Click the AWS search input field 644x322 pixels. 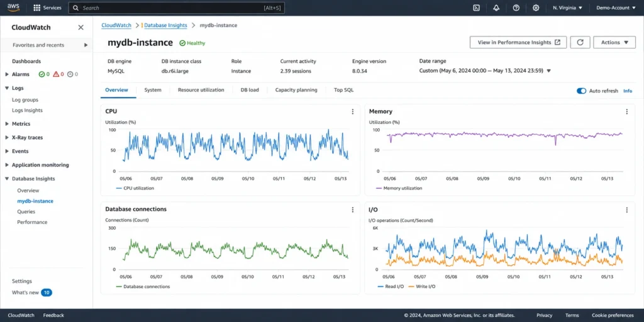[x=177, y=8]
